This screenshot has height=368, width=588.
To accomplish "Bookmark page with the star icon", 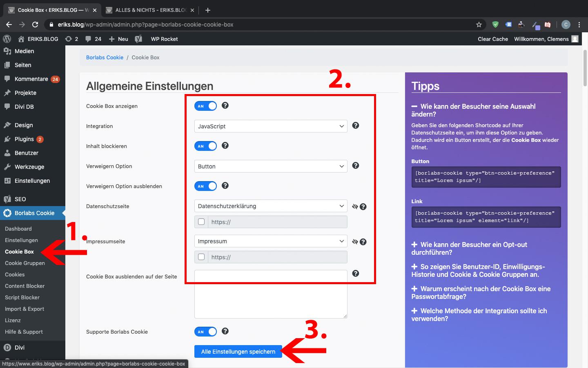I will pos(479,25).
